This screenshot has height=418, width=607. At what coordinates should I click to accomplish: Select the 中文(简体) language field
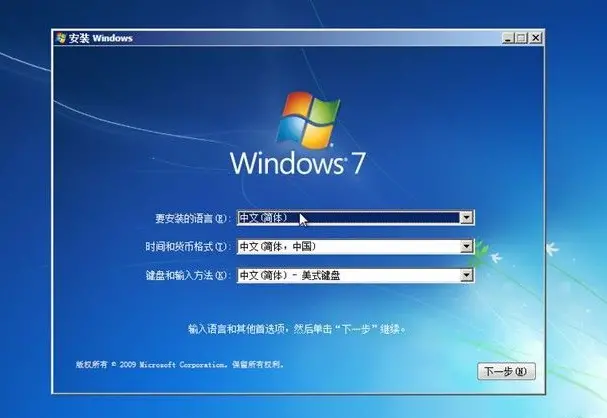click(355, 218)
